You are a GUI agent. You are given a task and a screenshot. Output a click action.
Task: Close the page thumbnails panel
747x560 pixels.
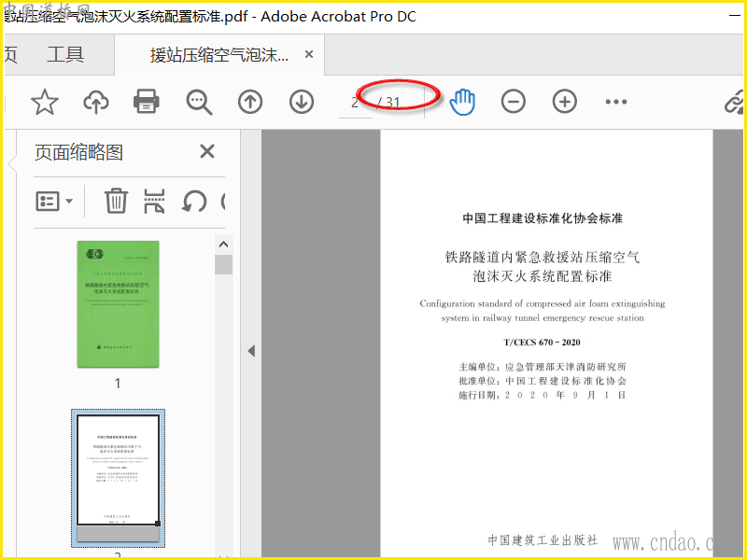point(207,151)
